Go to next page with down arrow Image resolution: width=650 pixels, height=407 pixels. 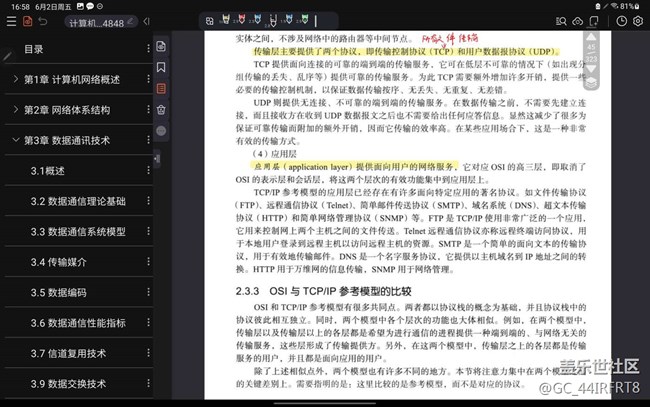(x=591, y=69)
